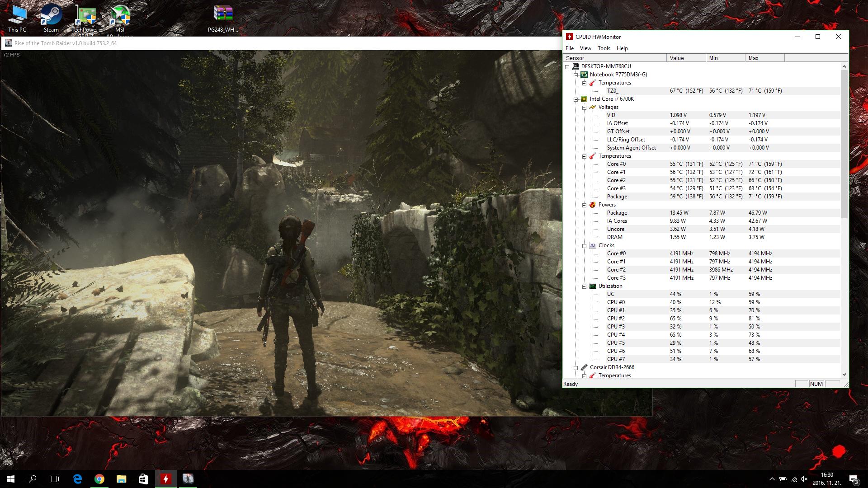Select the DESKTOP-MM768CU computer icon
The width and height of the screenshot is (868, 488).
[x=576, y=66]
